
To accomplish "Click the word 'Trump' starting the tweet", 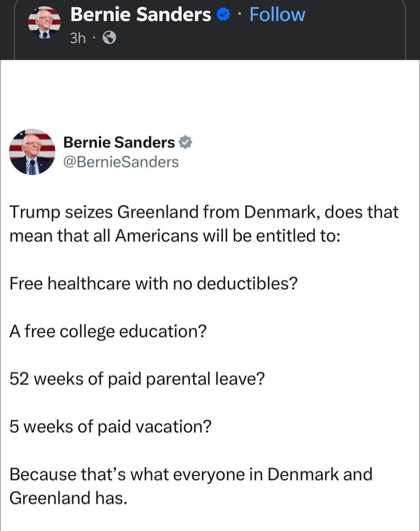I will (35, 213).
